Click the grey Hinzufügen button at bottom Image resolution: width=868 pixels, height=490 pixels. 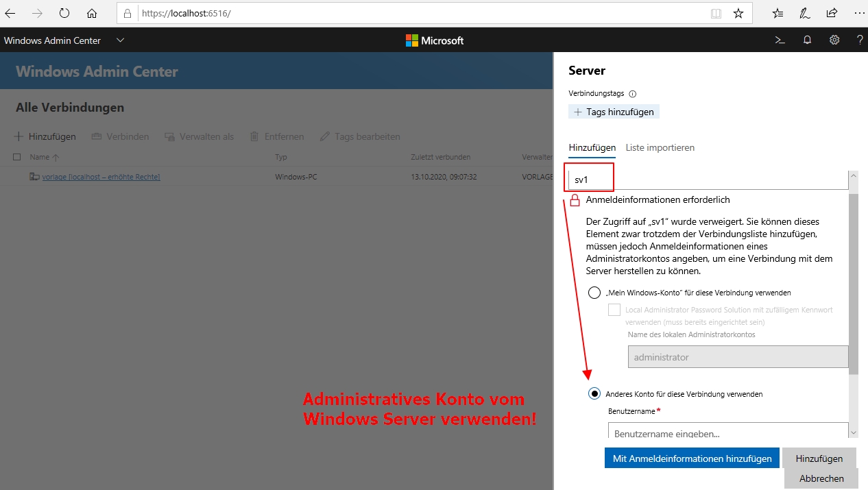(x=819, y=458)
